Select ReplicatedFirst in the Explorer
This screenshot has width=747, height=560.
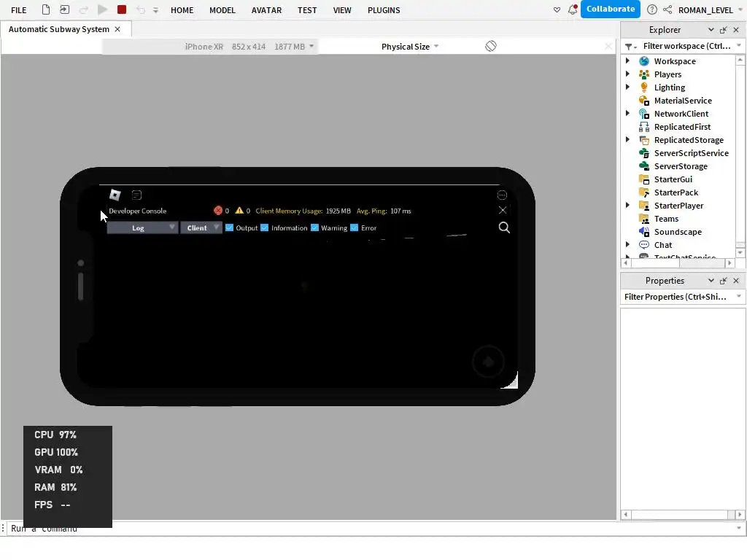[x=682, y=127]
